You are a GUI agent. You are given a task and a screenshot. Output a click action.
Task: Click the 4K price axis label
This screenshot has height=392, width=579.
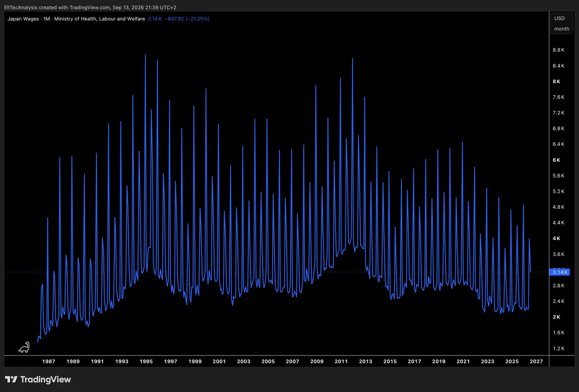(x=557, y=239)
